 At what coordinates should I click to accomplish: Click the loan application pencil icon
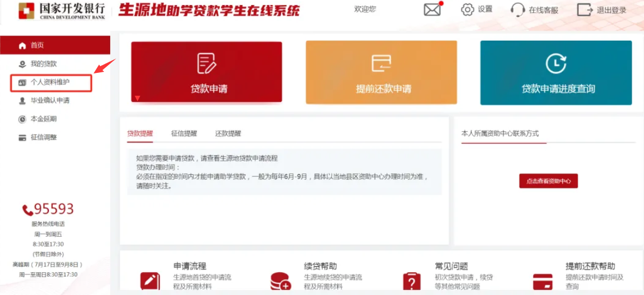[207, 63]
